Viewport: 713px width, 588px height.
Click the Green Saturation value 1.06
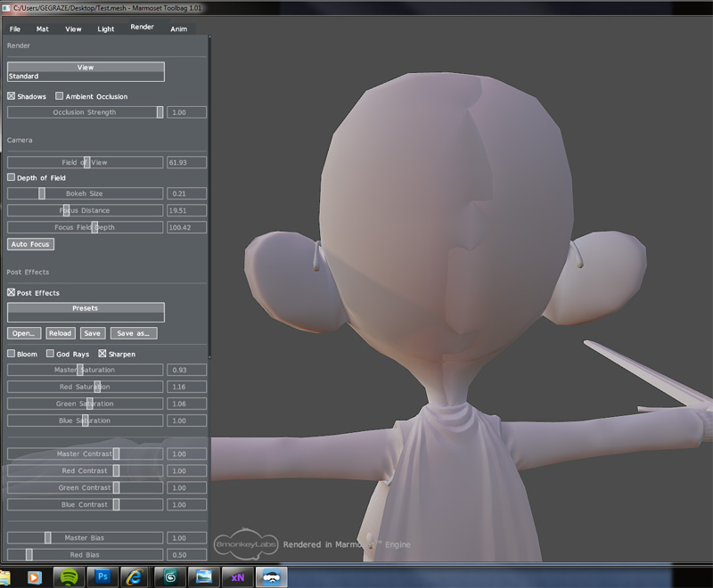pyautogui.click(x=186, y=404)
